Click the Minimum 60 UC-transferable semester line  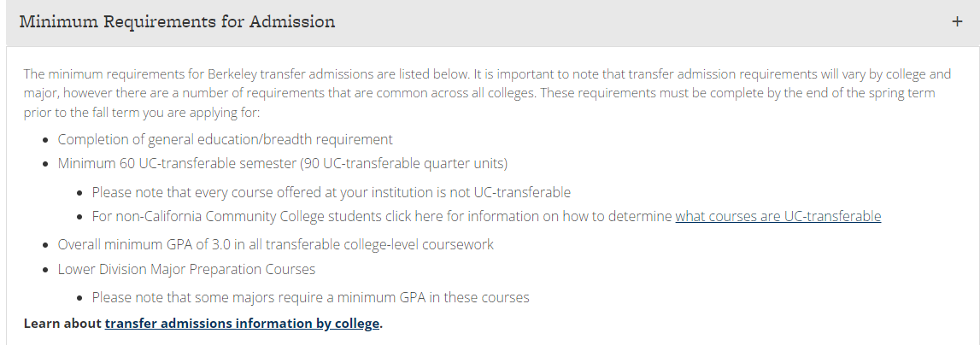tap(283, 164)
